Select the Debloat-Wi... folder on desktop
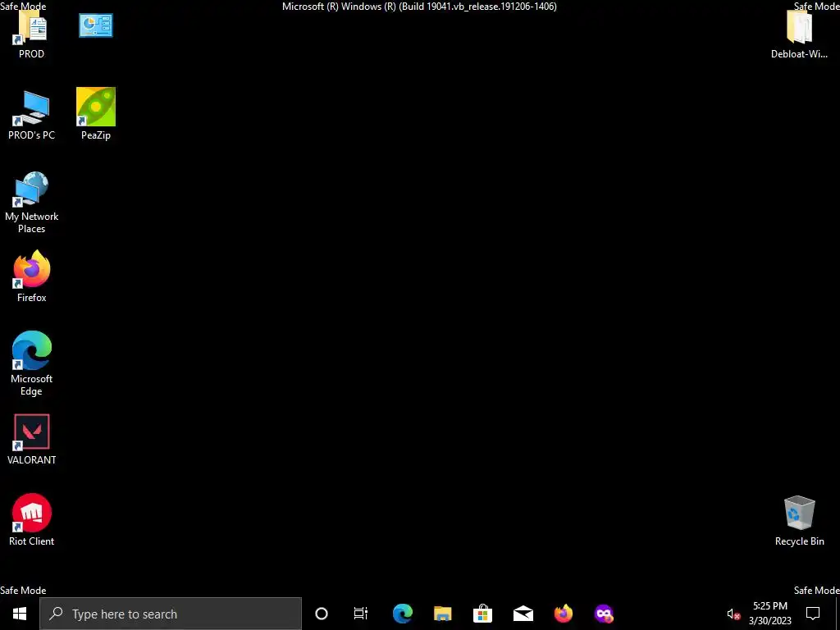This screenshot has height=630, width=840. point(799,34)
